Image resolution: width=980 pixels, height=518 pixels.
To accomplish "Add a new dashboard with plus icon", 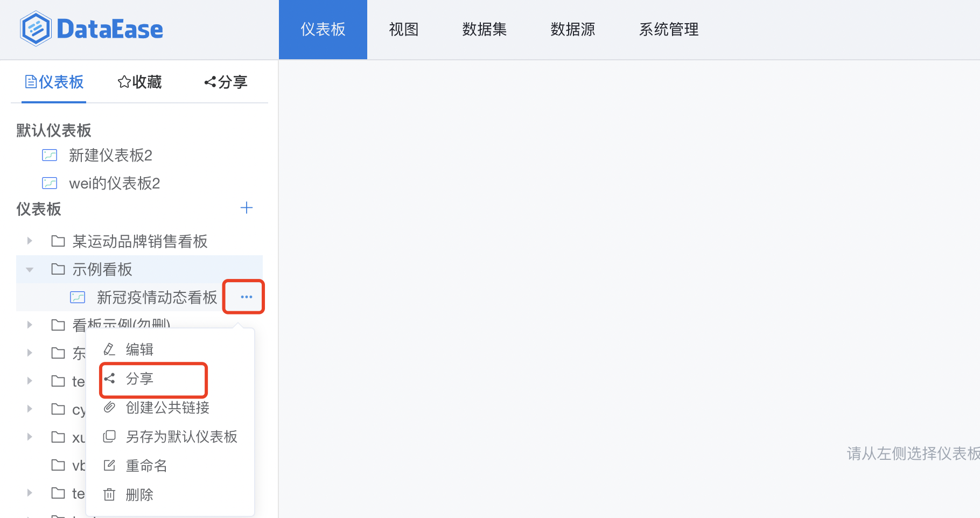I will (247, 208).
